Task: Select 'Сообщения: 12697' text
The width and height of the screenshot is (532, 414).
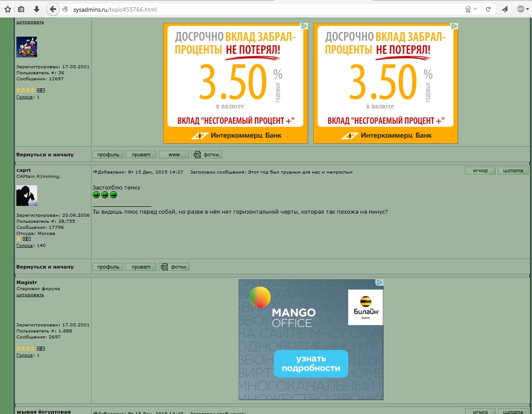Action: coord(40,79)
